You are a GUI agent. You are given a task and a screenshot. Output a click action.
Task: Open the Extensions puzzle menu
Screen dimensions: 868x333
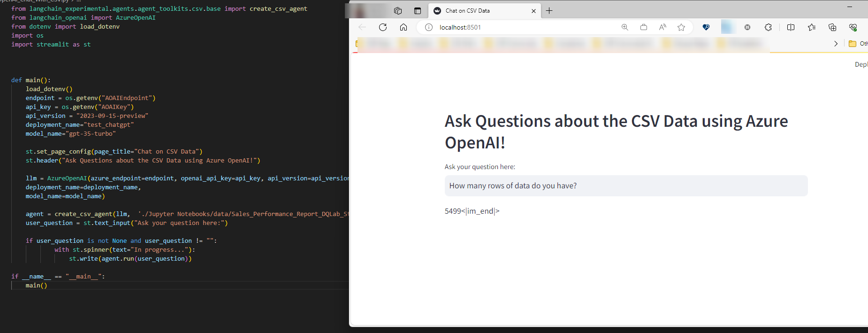[768, 27]
